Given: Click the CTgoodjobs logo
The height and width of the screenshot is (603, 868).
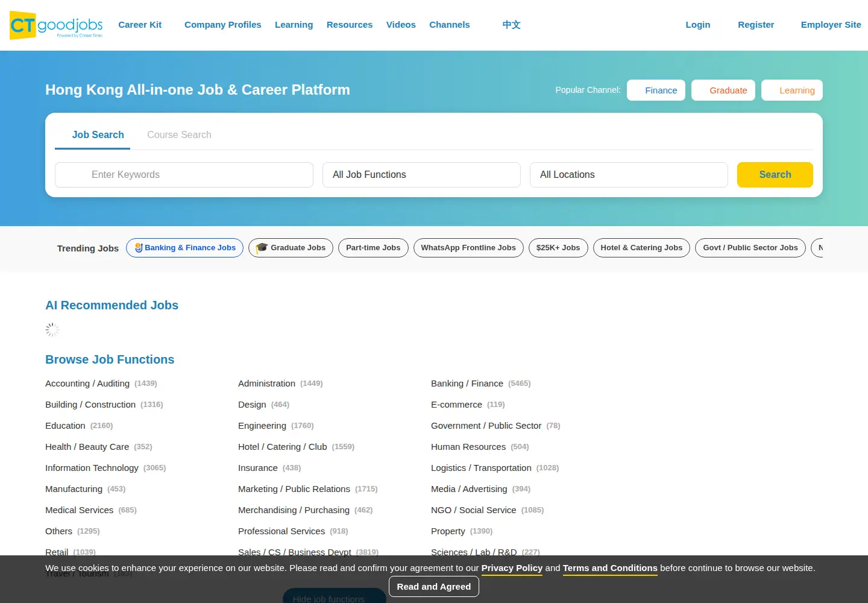Looking at the screenshot, I should [x=56, y=25].
